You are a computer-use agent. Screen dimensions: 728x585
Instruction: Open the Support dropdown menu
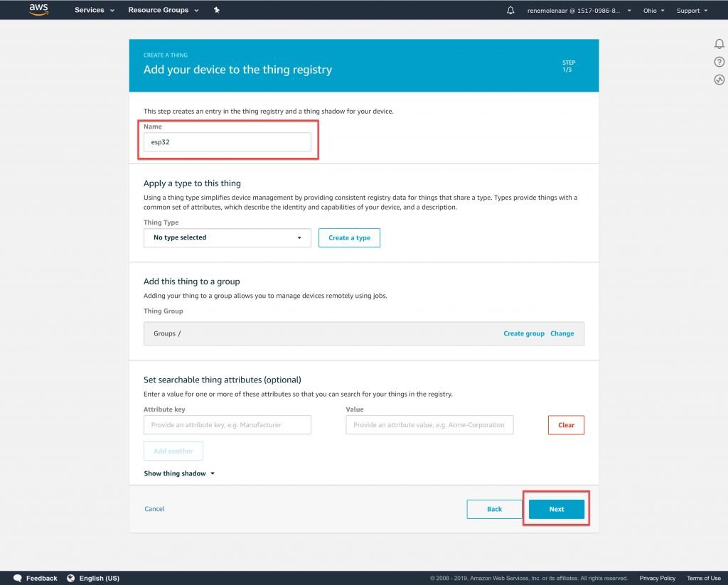692,11
